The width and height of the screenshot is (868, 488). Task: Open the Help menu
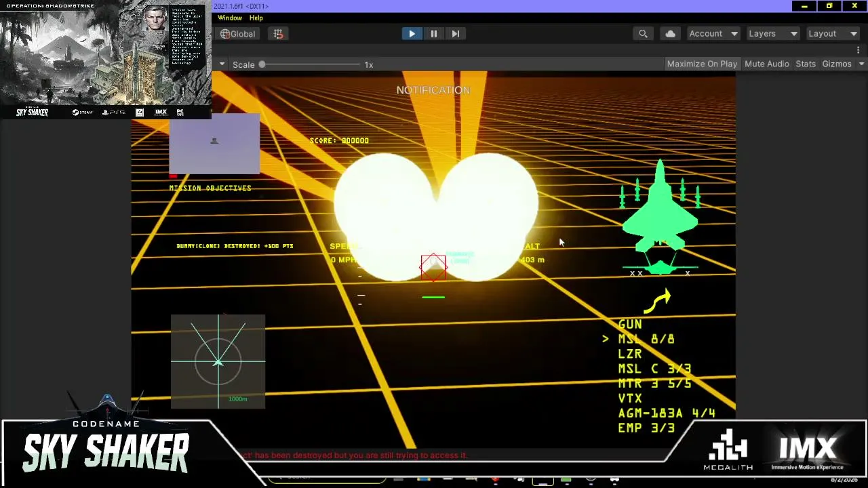(x=256, y=18)
